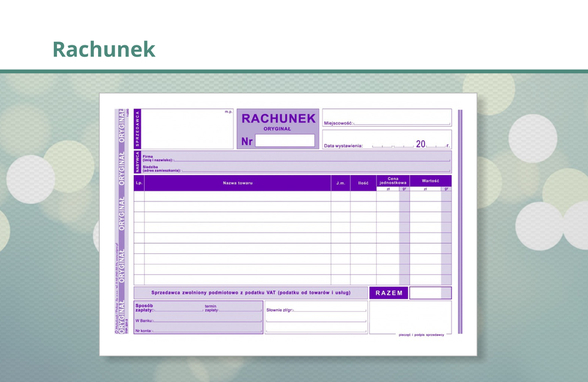Image resolution: width=588 pixels, height=382 pixels.
Task: Click the 'J.m.' column header
Action: click(x=341, y=183)
